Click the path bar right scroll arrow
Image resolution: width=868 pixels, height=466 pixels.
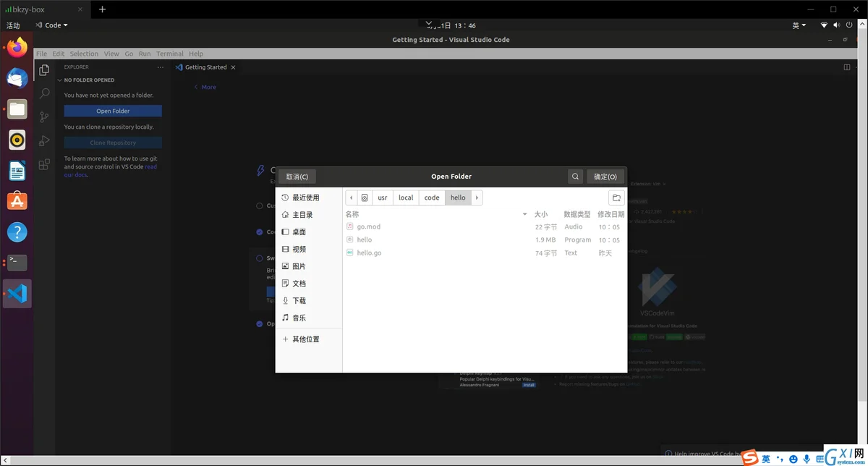coord(477,198)
